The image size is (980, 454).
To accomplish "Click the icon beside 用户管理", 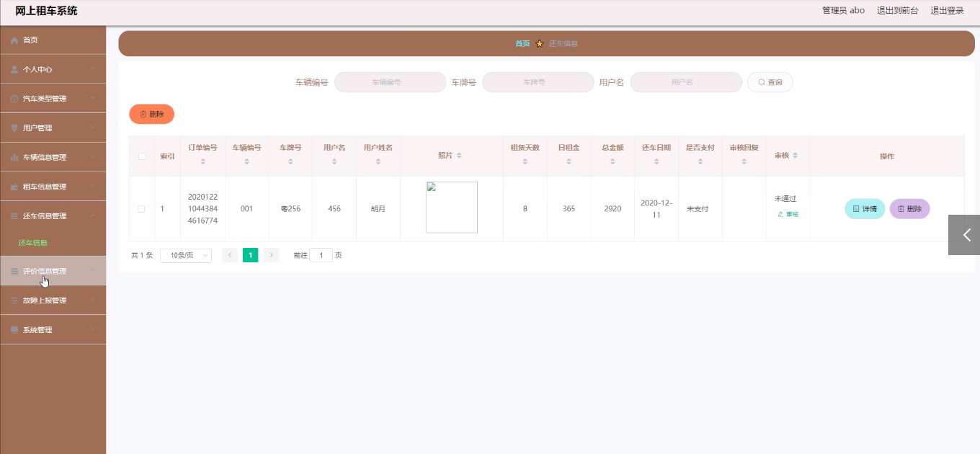I will [x=14, y=128].
